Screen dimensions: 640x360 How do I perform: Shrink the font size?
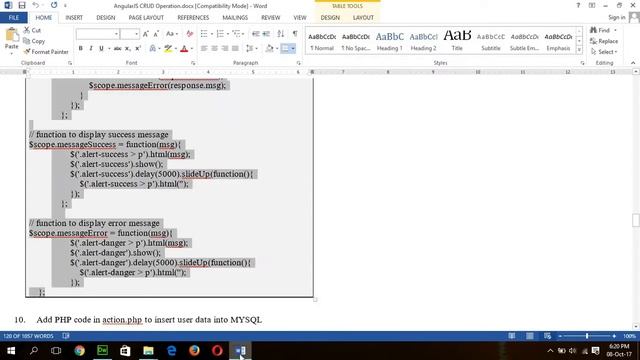pyautogui.click(x=156, y=34)
